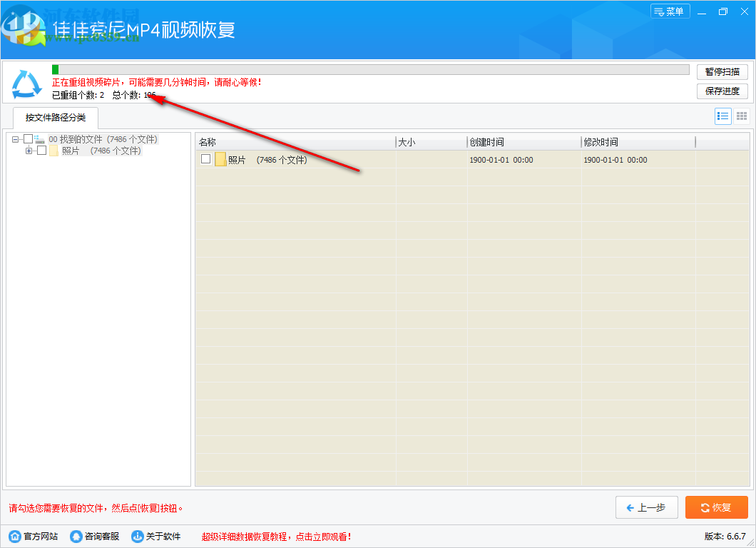Select 00 找到的文件 tree label
756x548 pixels.
click(x=103, y=139)
